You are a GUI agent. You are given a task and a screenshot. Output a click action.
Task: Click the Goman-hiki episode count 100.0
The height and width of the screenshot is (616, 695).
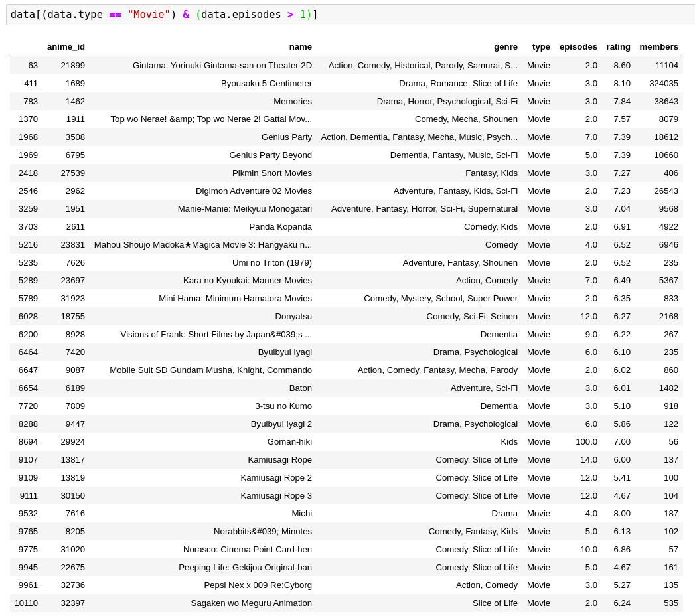pyautogui.click(x=587, y=441)
